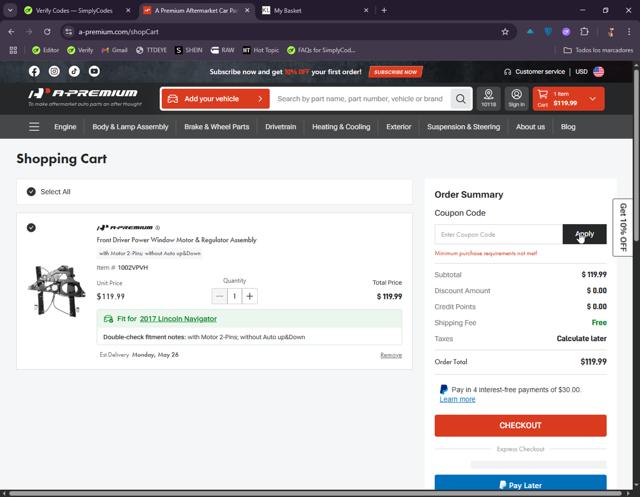Decrease quantity with minus button
Viewport: 640px width, 497px height.
click(x=219, y=296)
